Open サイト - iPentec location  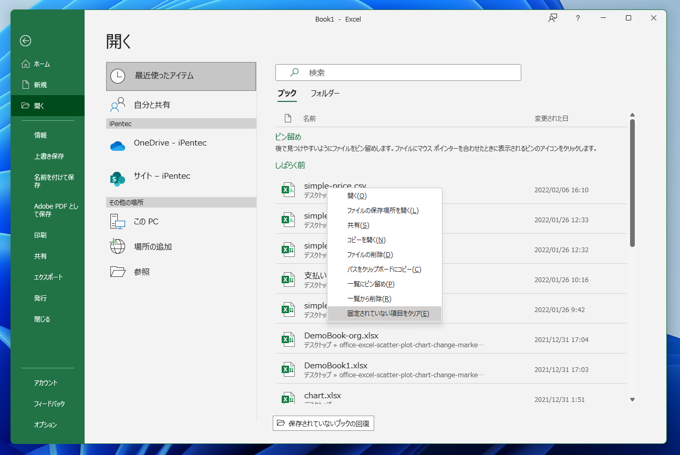click(181, 177)
